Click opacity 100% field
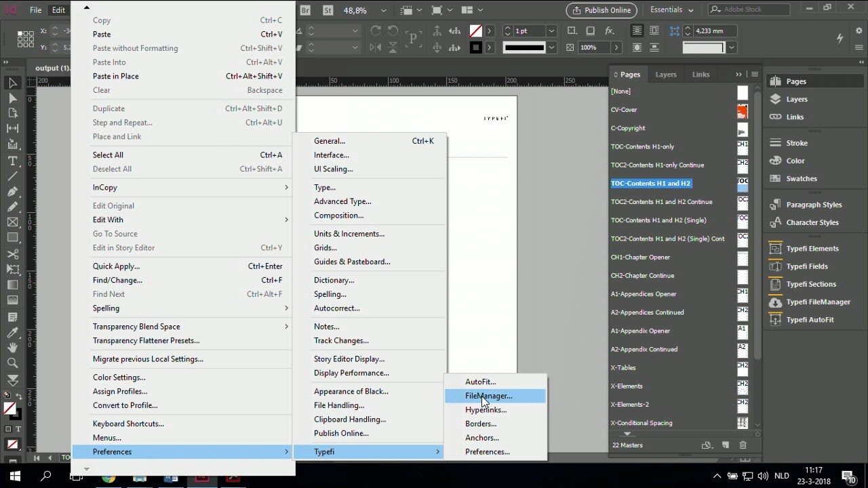 tap(593, 47)
